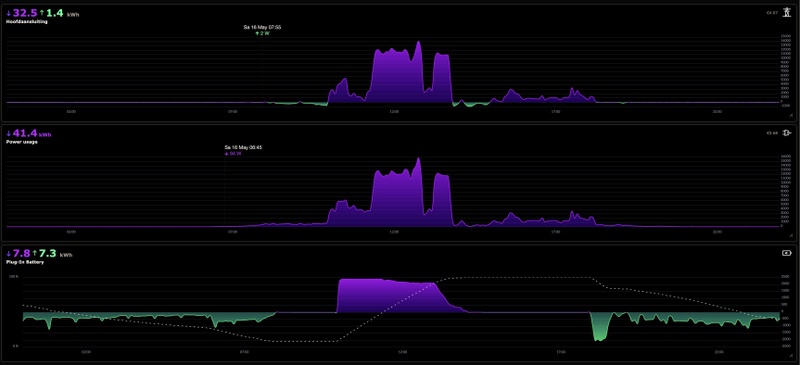Click the Power usage panel title
The width and height of the screenshot is (800, 365).
click(x=21, y=142)
